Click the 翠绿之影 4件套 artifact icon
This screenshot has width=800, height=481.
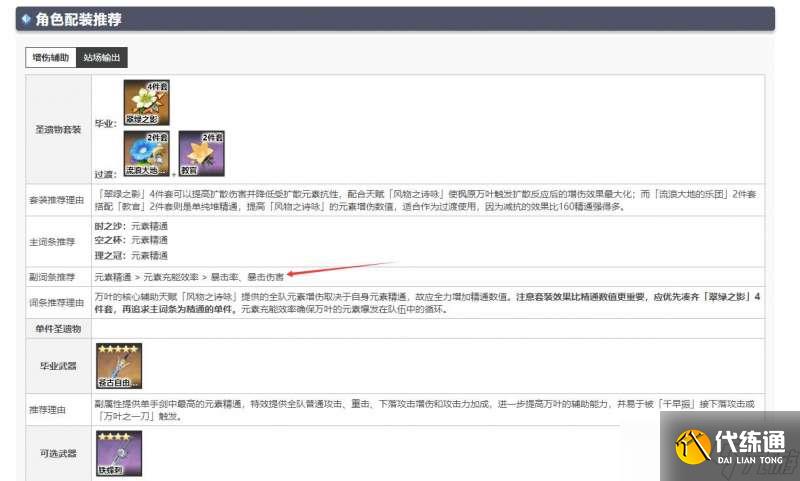click(146, 102)
